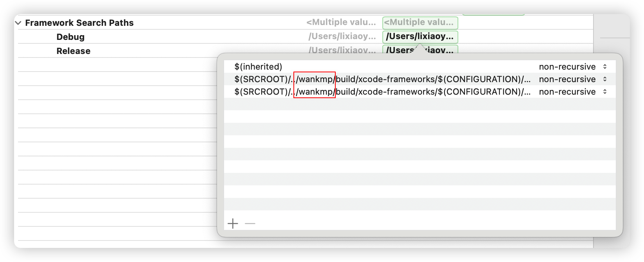Select the $(inherited) path entry
The height and width of the screenshot is (262, 644).
click(258, 67)
